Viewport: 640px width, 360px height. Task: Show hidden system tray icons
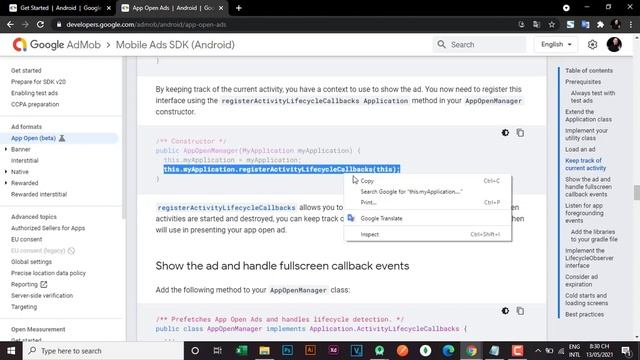pyautogui.click(x=538, y=351)
